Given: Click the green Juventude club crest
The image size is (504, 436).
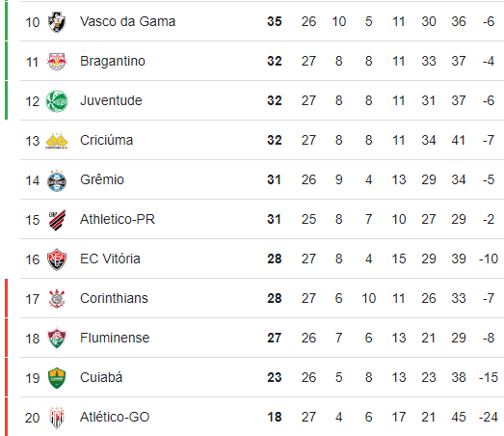Looking at the screenshot, I should click(57, 101).
